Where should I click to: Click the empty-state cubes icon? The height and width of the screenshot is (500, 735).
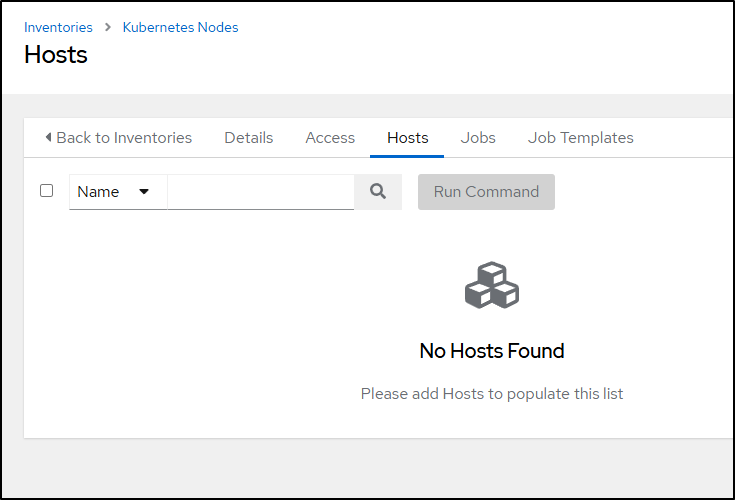tap(492, 285)
